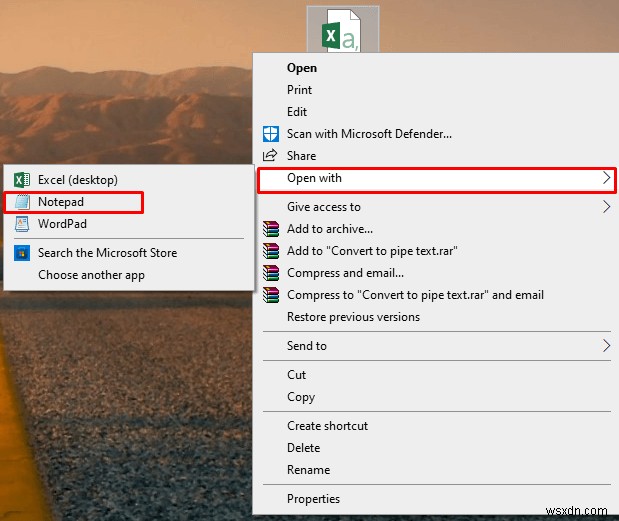Click the Excel icon in the Open with submenu
The width and height of the screenshot is (619, 521).
pyautogui.click(x=22, y=180)
